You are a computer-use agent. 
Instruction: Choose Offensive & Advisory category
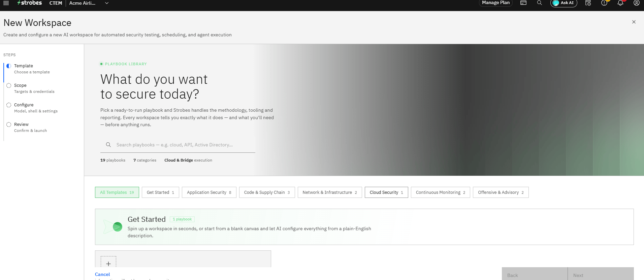pos(501,193)
